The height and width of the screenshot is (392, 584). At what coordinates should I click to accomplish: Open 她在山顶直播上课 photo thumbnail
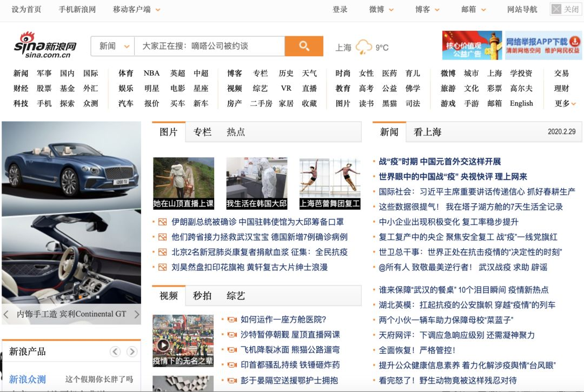[x=184, y=183]
